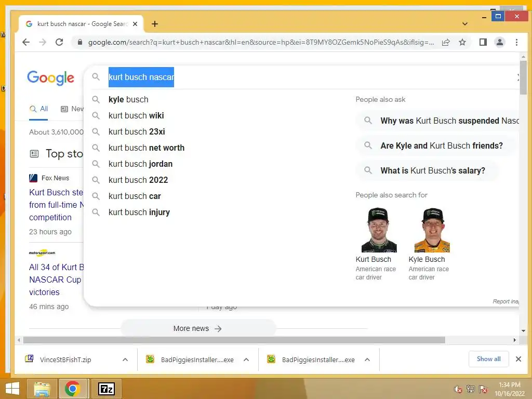Image resolution: width=532 pixels, height=399 pixels.
Task: Open the motorsport.com NASCAR Cup victories article
Action: [x=56, y=280]
